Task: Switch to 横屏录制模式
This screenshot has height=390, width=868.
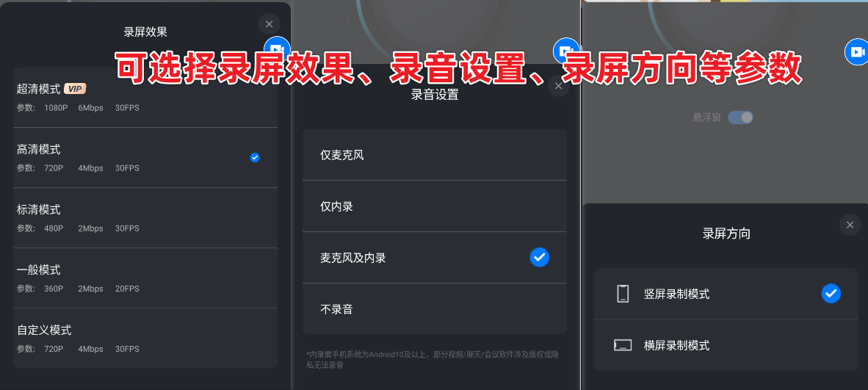Action: [x=726, y=345]
